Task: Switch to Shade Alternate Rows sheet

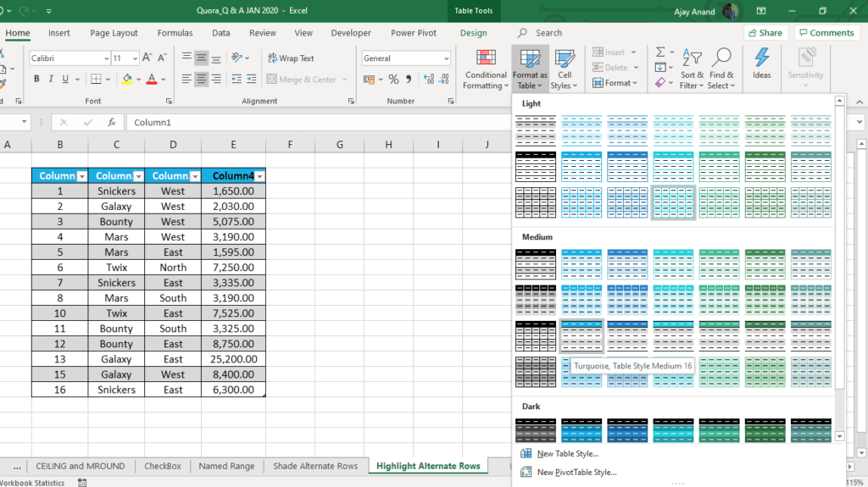Action: click(315, 466)
